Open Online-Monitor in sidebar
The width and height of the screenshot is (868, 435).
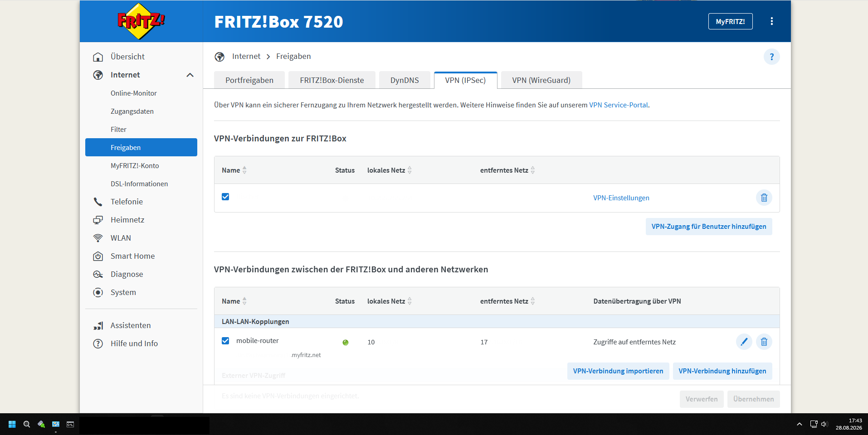click(x=141, y=93)
